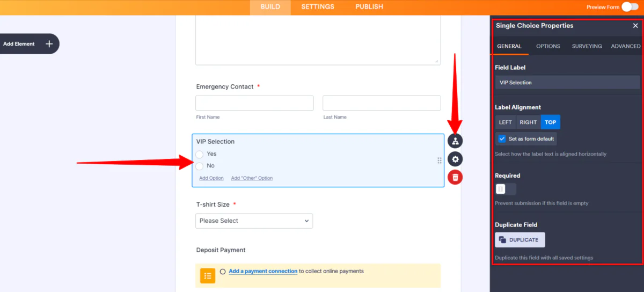Switch to the Settings tab
Viewport: 644px width, 292px height.
[x=318, y=7]
